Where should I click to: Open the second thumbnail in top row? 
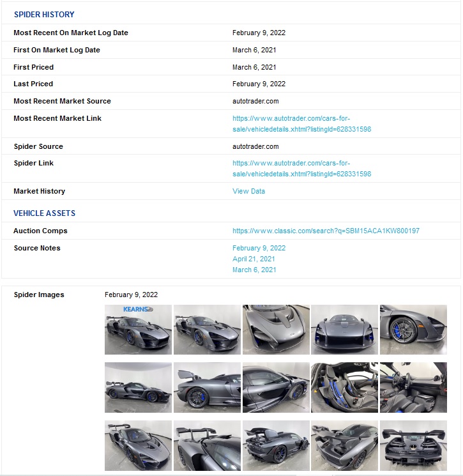coord(207,330)
